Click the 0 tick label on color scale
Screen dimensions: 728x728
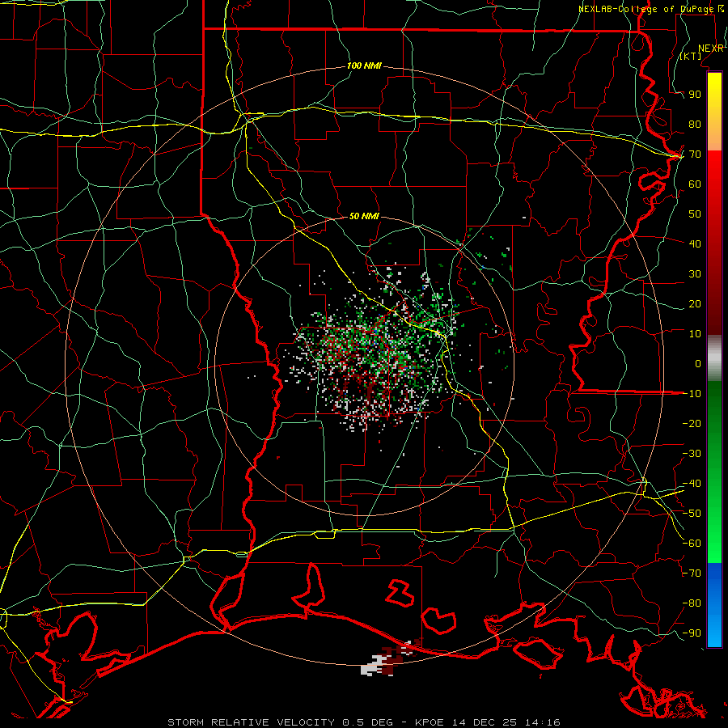tap(698, 363)
